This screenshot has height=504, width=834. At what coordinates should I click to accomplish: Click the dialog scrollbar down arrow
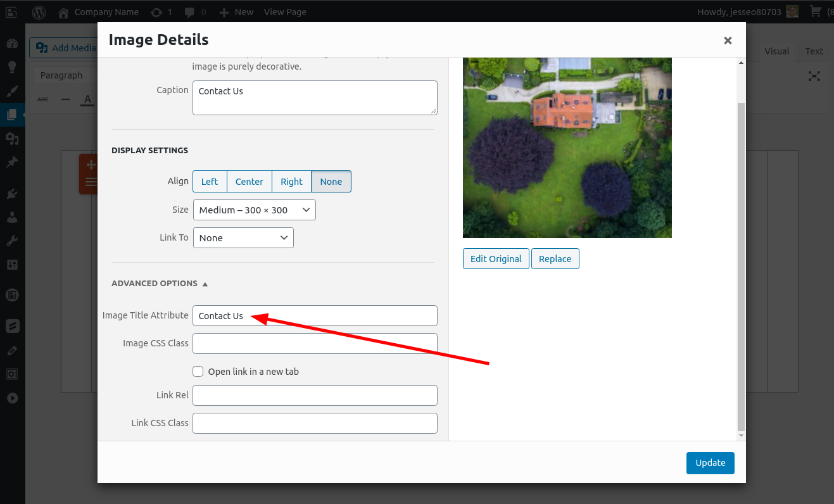742,436
